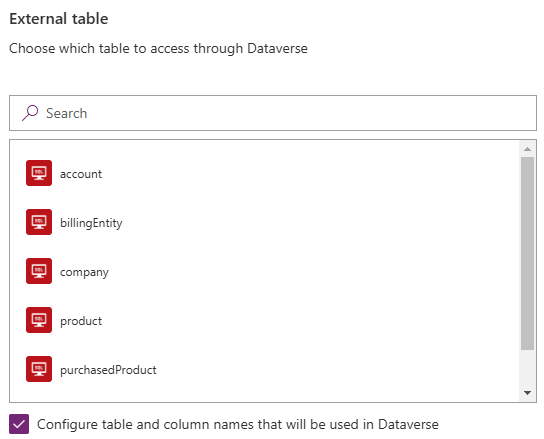Click the scrollbar up arrow
This screenshot has height=439, width=544.
point(527,149)
